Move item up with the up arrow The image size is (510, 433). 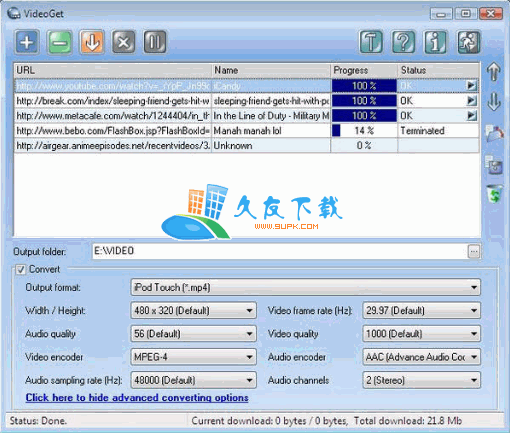coord(494,72)
